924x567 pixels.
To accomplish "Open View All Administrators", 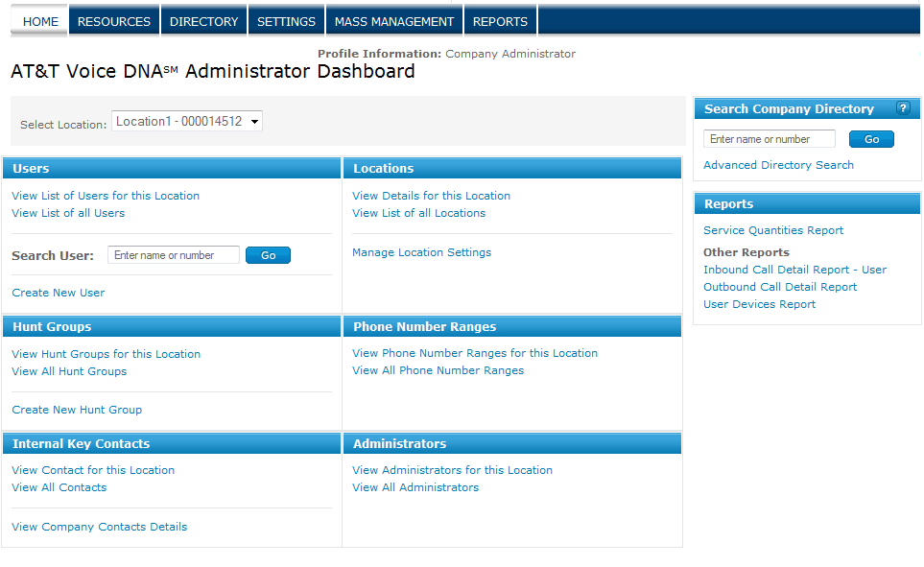I will (415, 487).
